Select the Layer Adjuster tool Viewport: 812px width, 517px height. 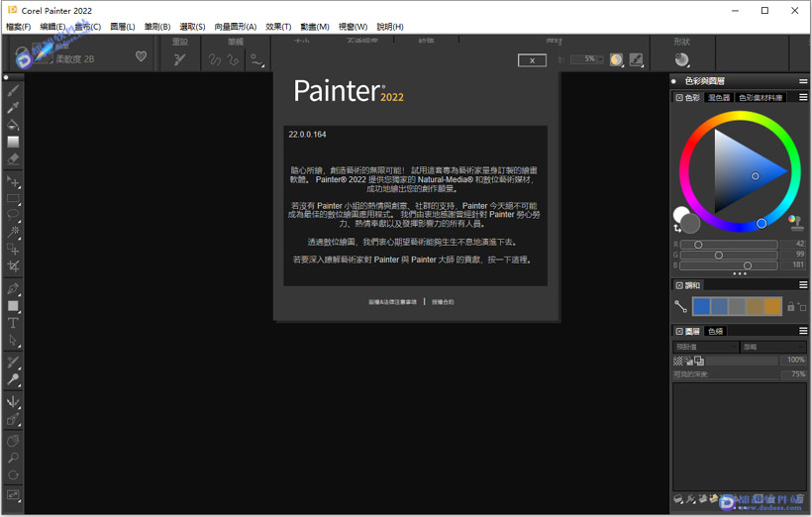[x=13, y=182]
